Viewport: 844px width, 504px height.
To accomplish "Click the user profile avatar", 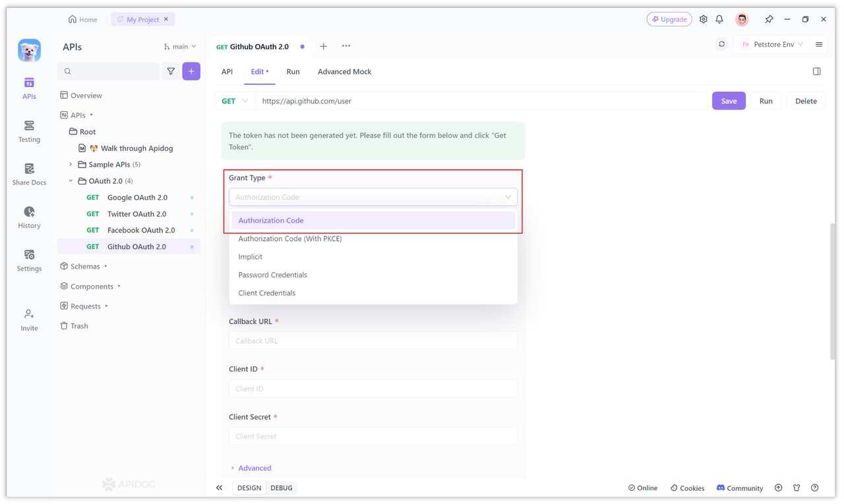I will (742, 20).
